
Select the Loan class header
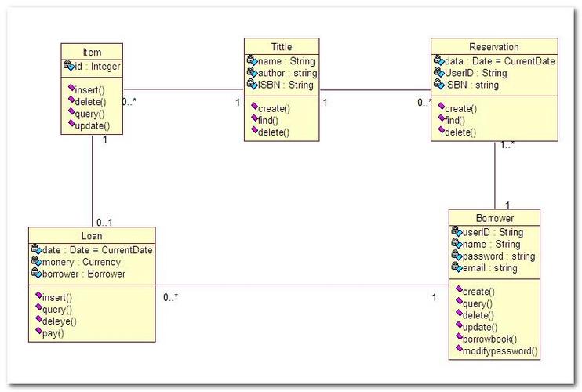92,236
